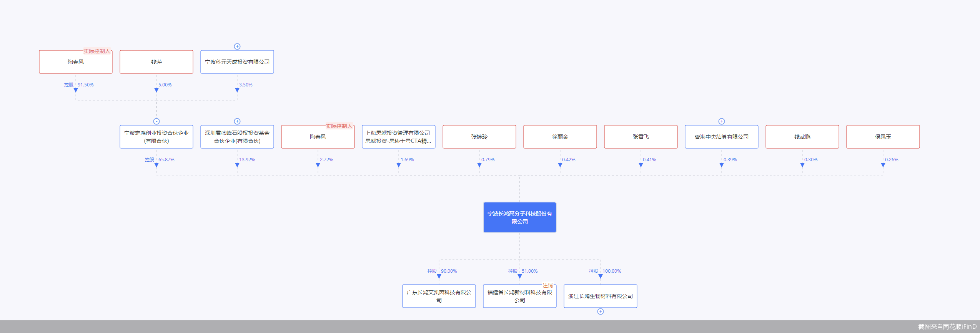Open the 浙江长鸿生物材料有限公司 subsidiary
This screenshot has height=333, width=980.
pos(601,296)
